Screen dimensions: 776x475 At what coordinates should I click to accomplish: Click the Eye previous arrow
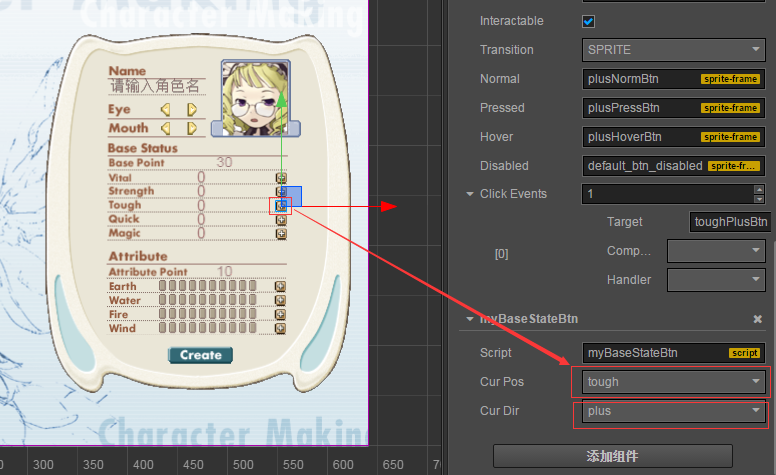[166, 109]
